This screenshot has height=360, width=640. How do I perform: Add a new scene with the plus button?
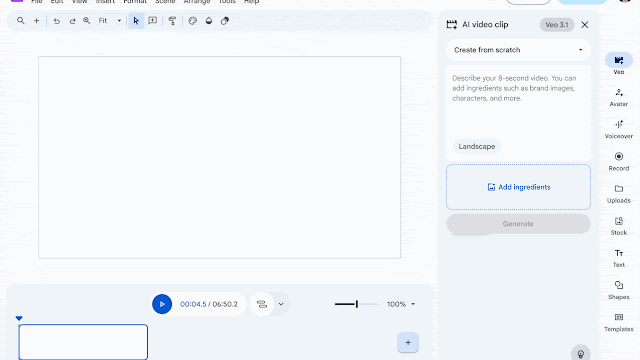pos(408,342)
